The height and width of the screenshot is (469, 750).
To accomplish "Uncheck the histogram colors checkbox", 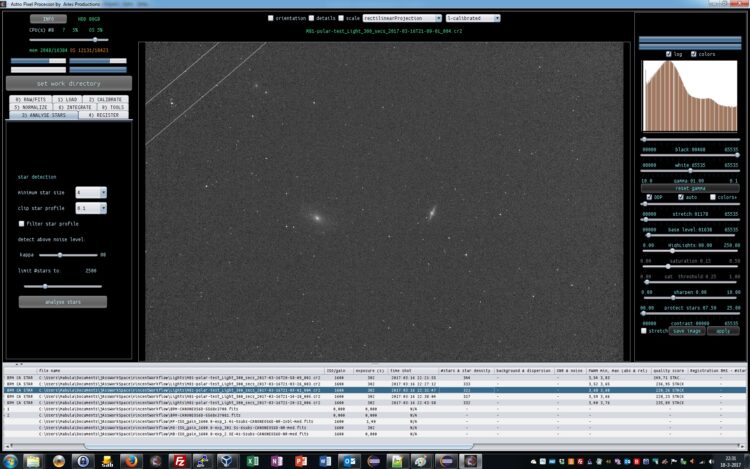I will click(694, 54).
